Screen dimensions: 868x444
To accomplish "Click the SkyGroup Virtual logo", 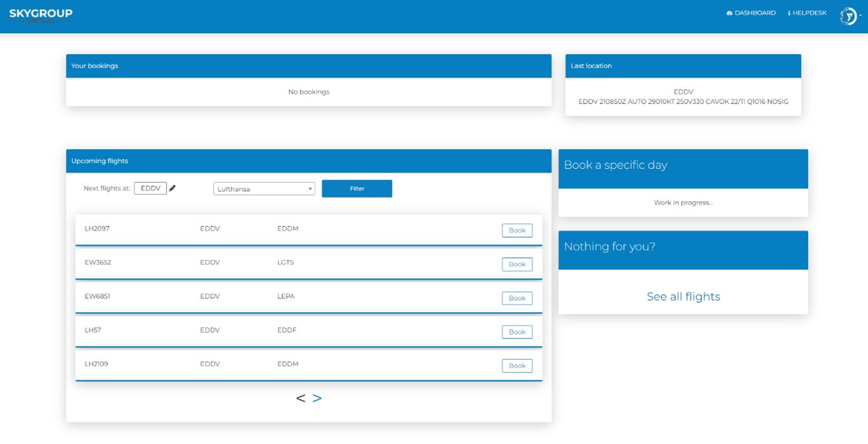I will pyautogui.click(x=40, y=15).
